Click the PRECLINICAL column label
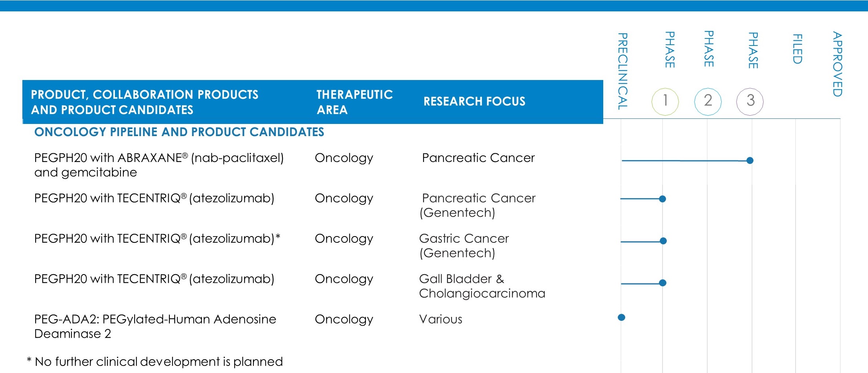Image resolution: width=868 pixels, height=373 pixels. (x=622, y=71)
